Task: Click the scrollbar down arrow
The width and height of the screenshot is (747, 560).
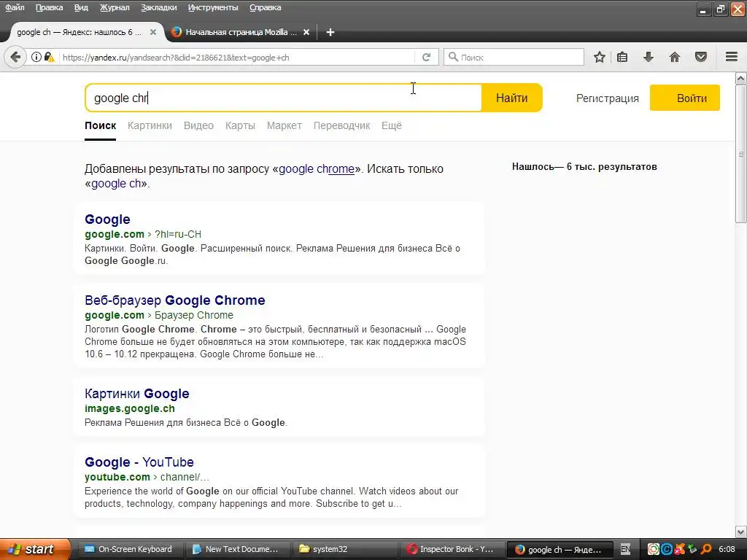Action: [x=741, y=532]
